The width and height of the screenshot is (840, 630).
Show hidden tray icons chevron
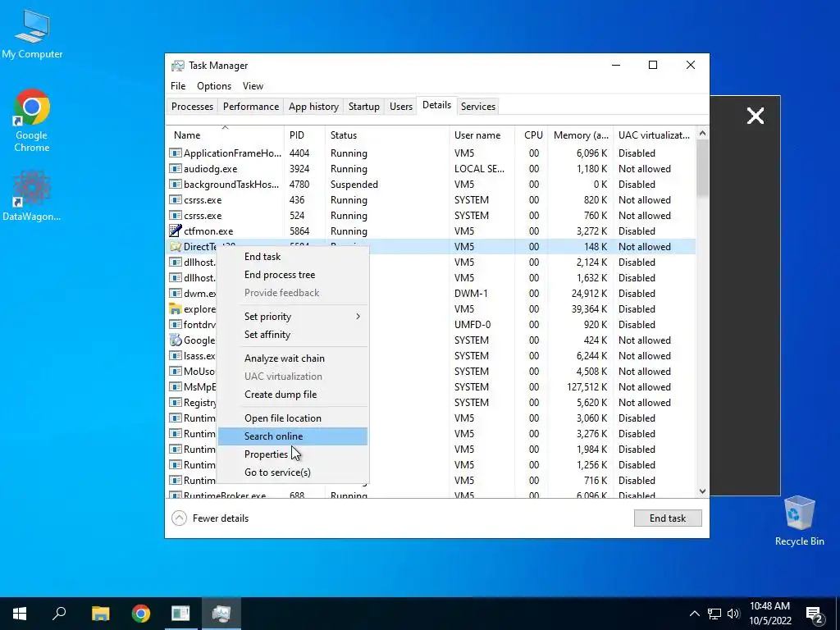[694, 614]
